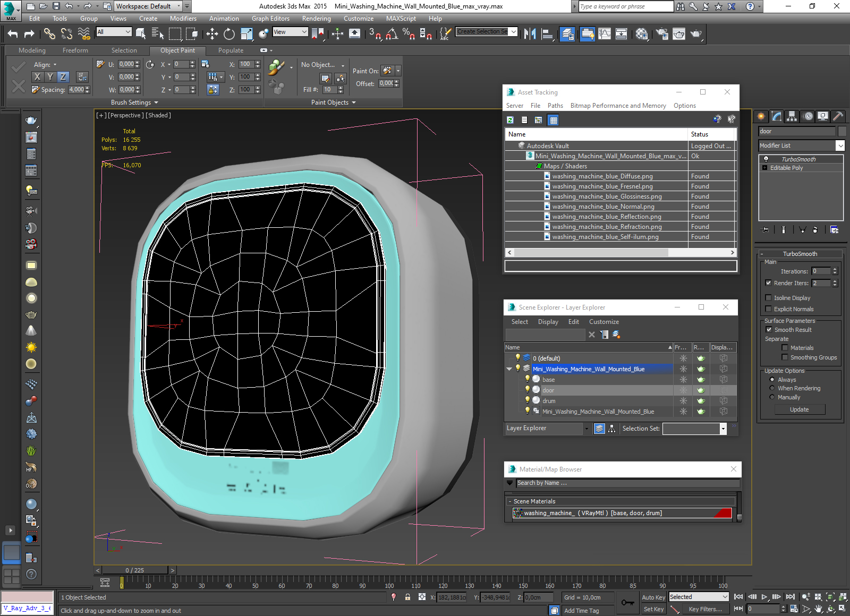Open the Align tool

tap(547, 34)
